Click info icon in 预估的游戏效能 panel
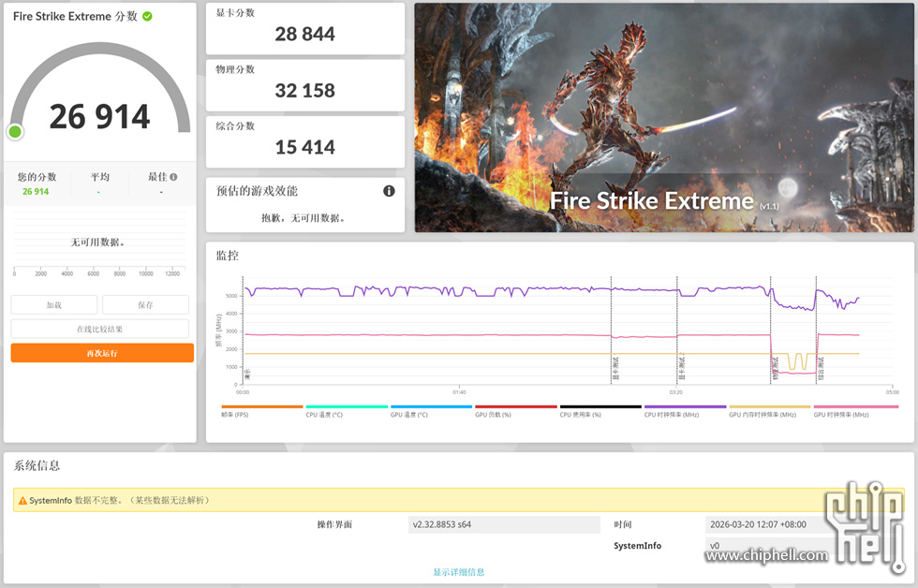The width and height of the screenshot is (918, 588). click(x=389, y=191)
